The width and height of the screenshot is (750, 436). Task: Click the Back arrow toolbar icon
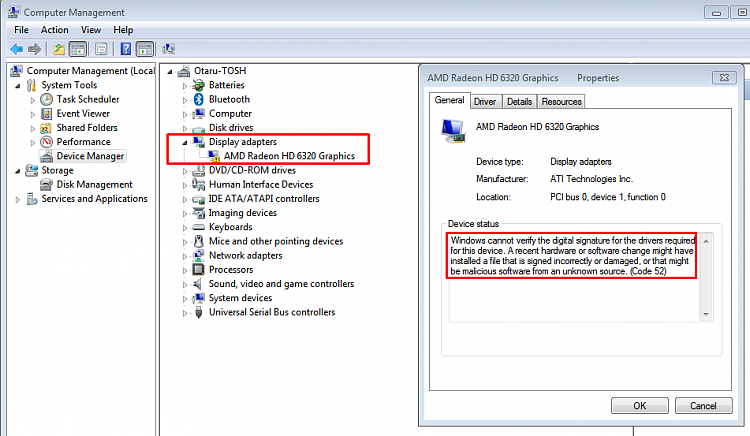point(17,49)
